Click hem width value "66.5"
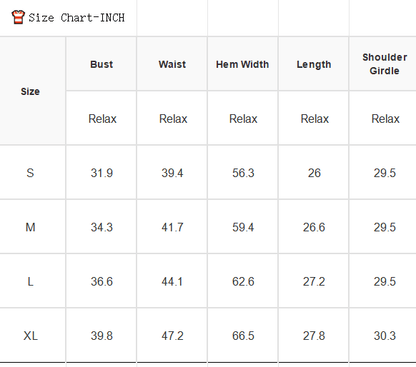Image resolution: width=416 pixels, height=367 pixels. 243,336
